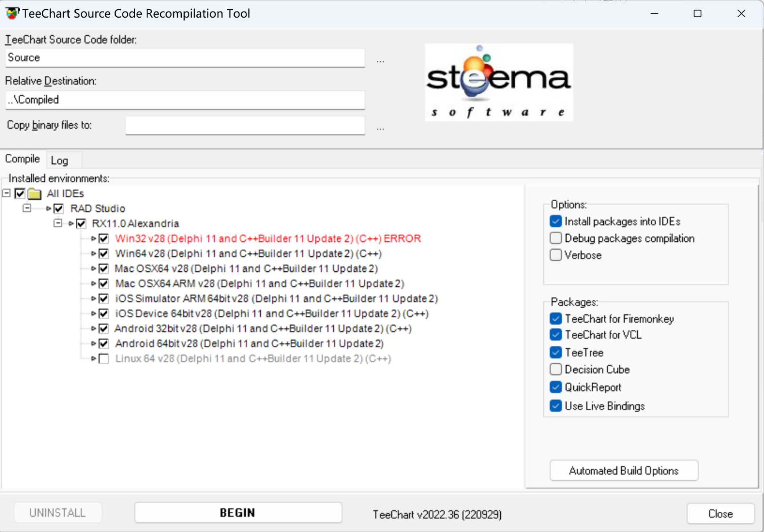Uncheck iOS Simulator ARM 64bit checkbox
Screen dimensions: 764x532
pos(103,298)
